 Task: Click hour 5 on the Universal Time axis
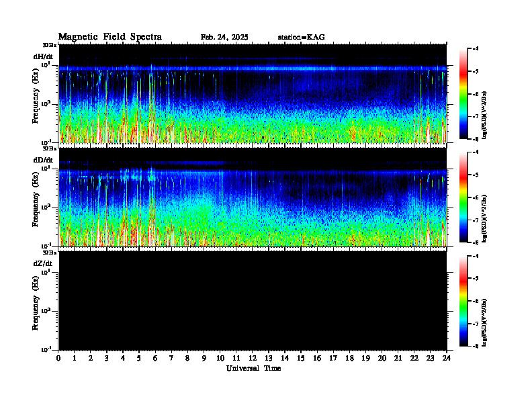[139, 359]
